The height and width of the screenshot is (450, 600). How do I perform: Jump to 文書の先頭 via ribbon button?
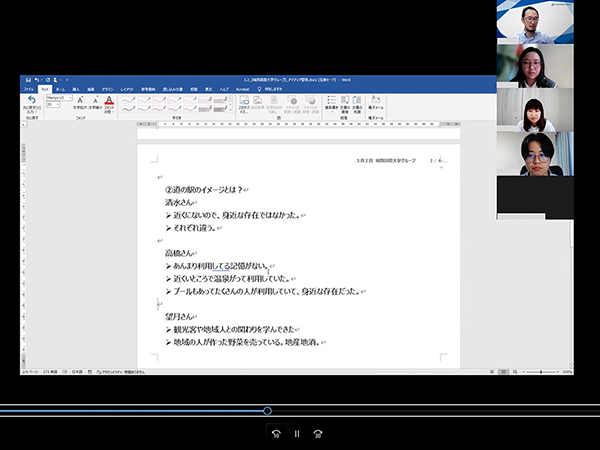[x=357, y=104]
